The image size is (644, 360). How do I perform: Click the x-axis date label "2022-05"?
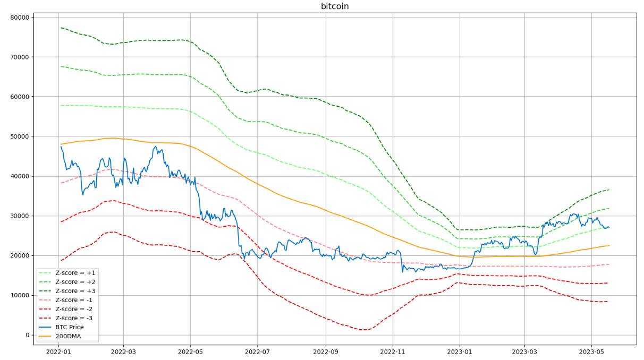tap(190, 351)
